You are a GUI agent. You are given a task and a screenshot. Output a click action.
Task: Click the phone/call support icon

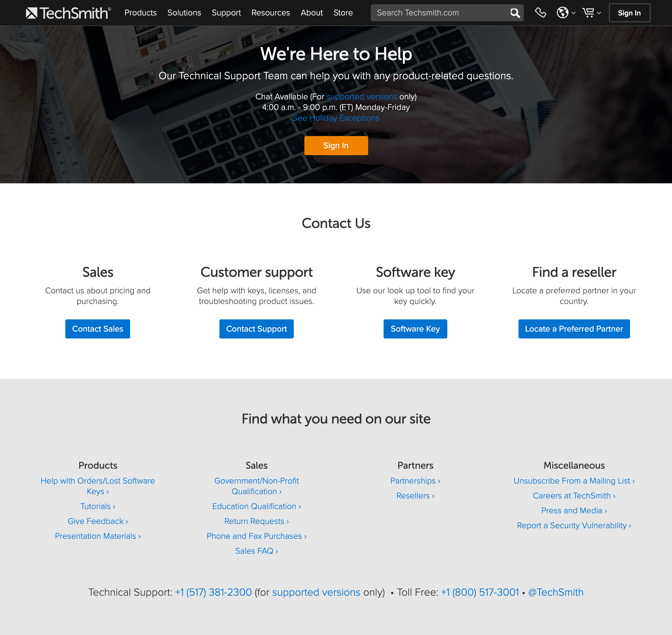(x=540, y=12)
